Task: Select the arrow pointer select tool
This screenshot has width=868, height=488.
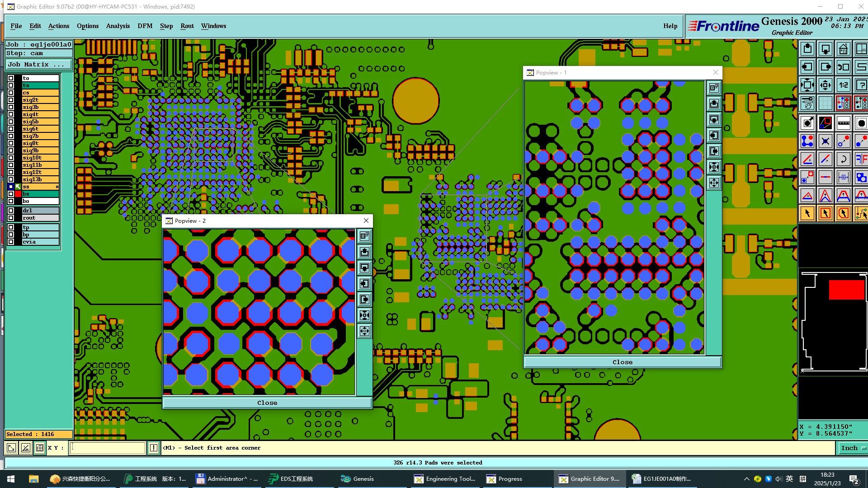Action: [807, 213]
